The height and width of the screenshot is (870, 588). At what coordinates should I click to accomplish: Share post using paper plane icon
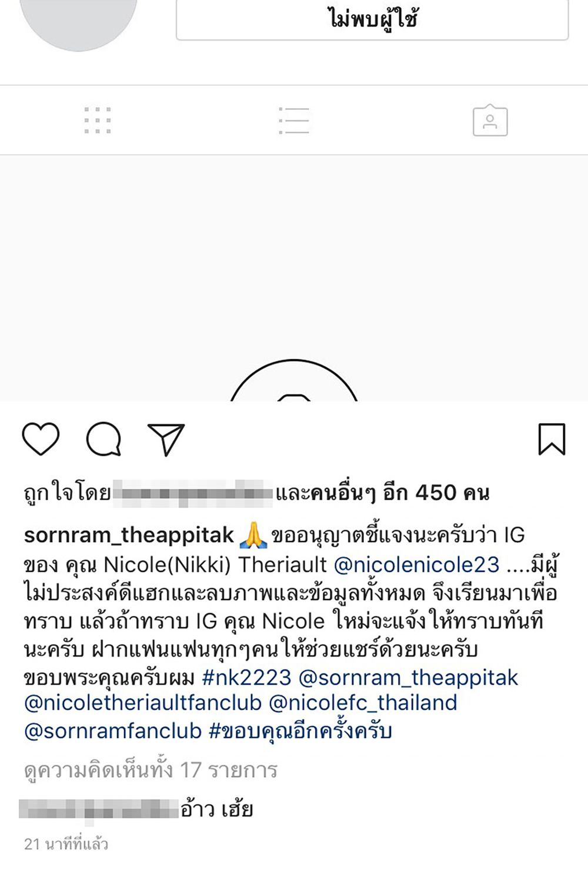tap(166, 439)
